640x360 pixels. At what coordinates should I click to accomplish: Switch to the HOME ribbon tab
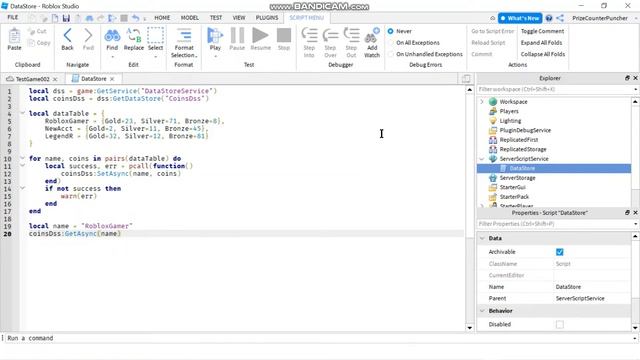pos(162,18)
